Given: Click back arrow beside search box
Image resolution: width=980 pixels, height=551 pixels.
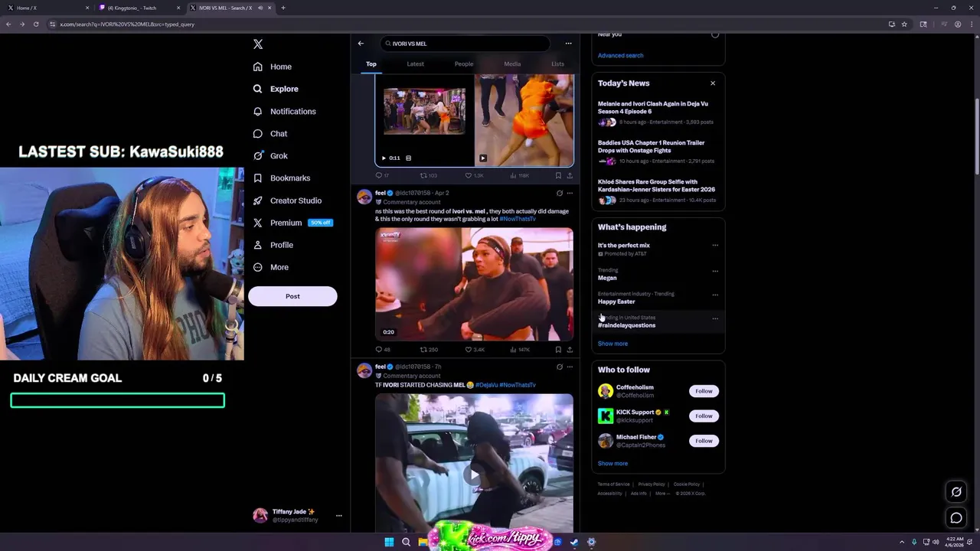Looking at the screenshot, I should 361,44.
